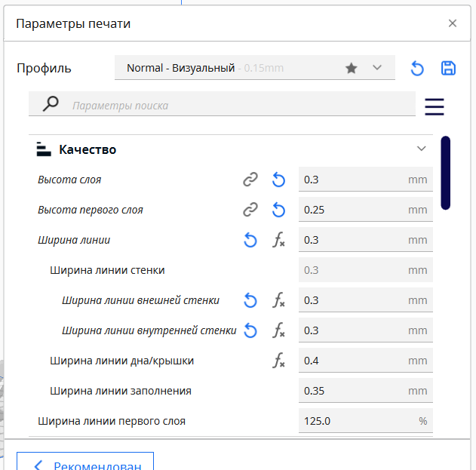Click the Рекомендован button

[x=85, y=463]
